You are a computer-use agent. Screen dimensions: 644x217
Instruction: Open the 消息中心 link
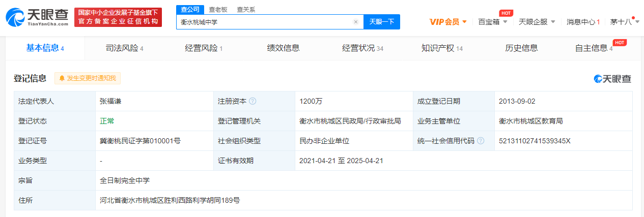tap(583, 22)
